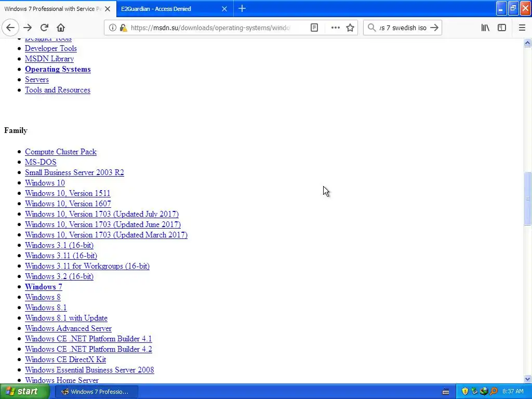Open Windows 3.1 (16-bit) link
This screenshot has height=399, width=532.
(x=59, y=245)
